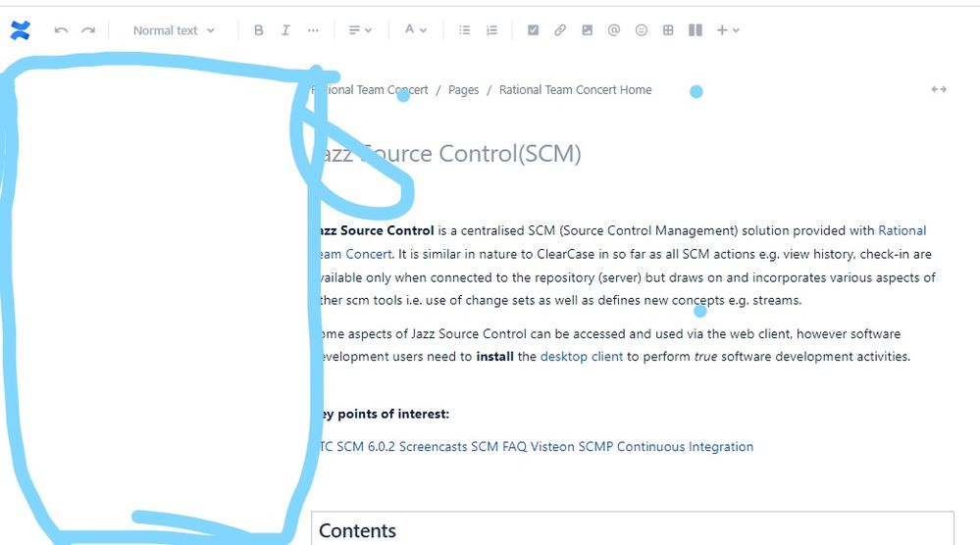Open the SCM 6.0.2 link
Screen dimensions: 980x545
[x=366, y=447]
